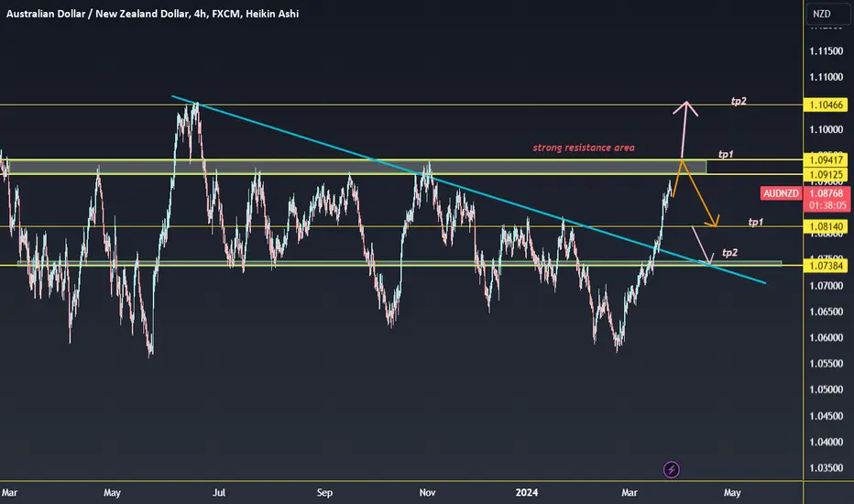Click the Sep label on time axis
The width and height of the screenshot is (854, 504).
324,493
